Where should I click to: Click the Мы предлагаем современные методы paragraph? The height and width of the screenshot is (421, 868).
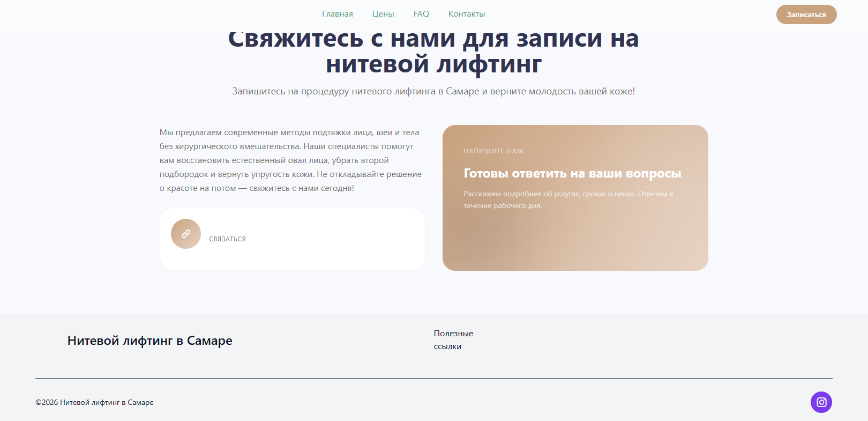click(290, 160)
